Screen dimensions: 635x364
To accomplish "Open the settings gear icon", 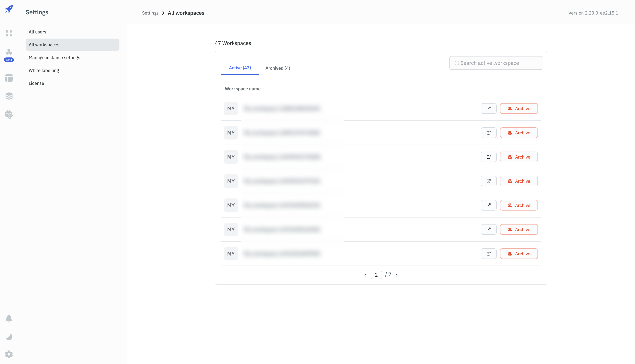I will point(9,354).
